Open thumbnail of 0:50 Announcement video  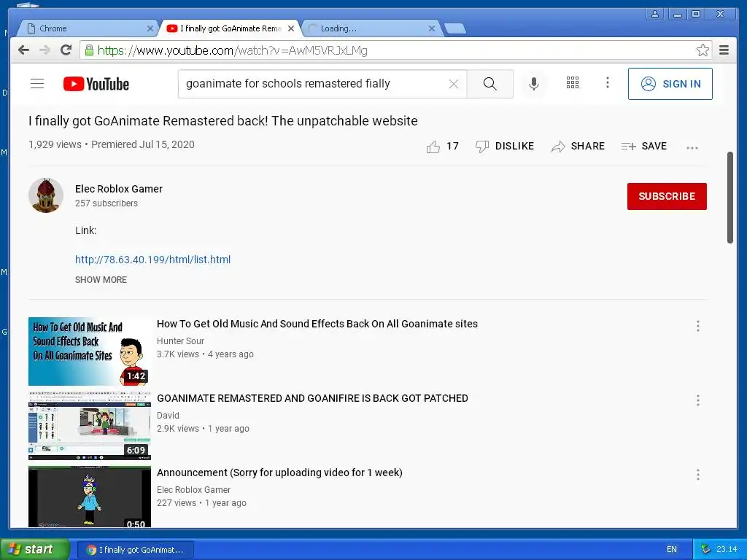90,496
